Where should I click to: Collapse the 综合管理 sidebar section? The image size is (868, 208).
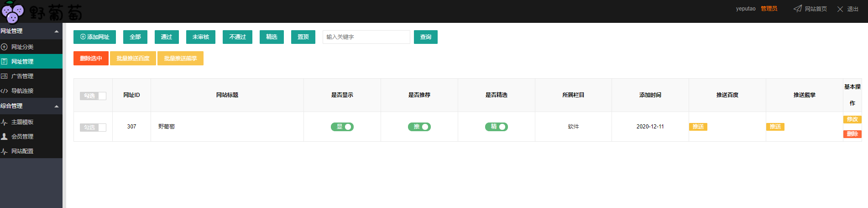(31, 106)
